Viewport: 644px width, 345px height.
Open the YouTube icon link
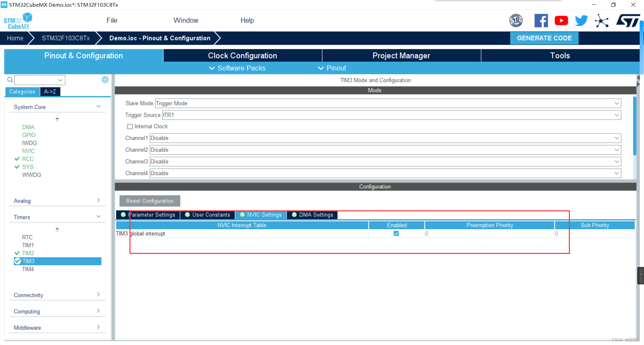point(561,21)
